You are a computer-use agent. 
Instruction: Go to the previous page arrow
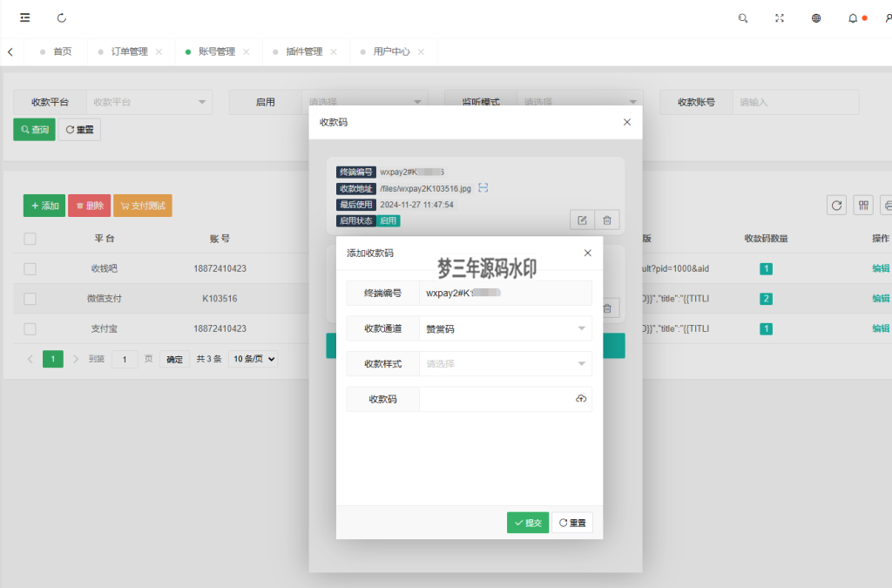[x=30, y=359]
